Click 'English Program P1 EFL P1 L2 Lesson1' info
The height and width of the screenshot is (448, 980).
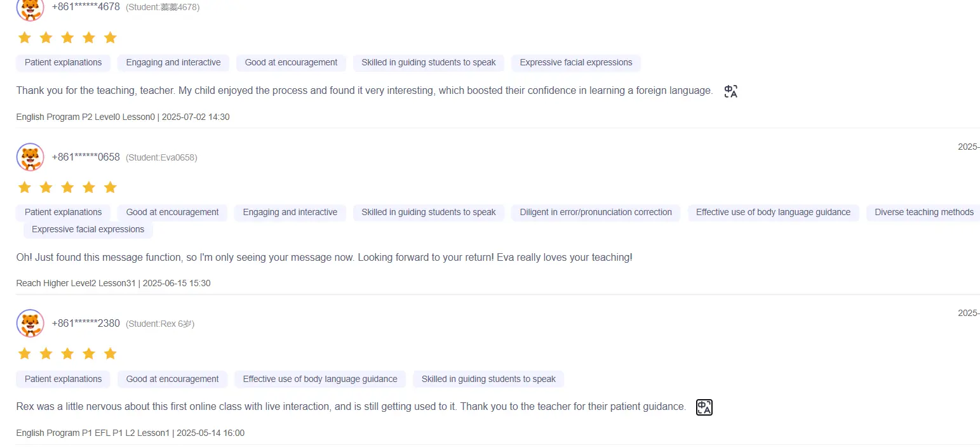(x=93, y=433)
